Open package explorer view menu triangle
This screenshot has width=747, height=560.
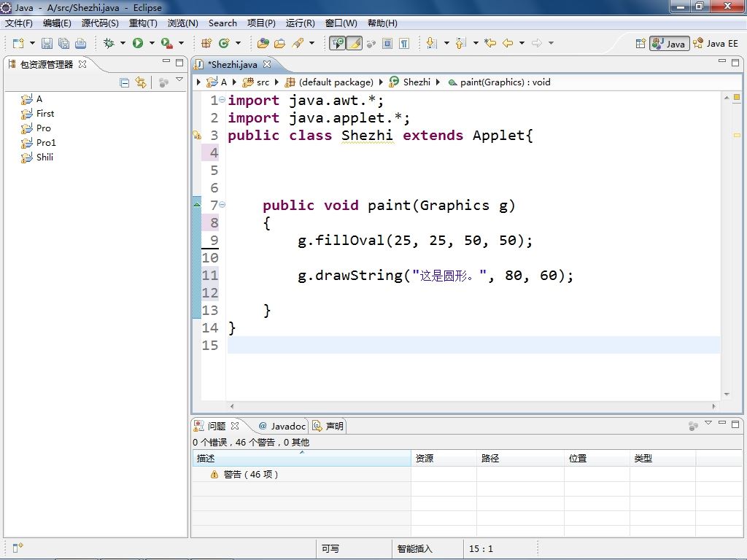tap(179, 80)
